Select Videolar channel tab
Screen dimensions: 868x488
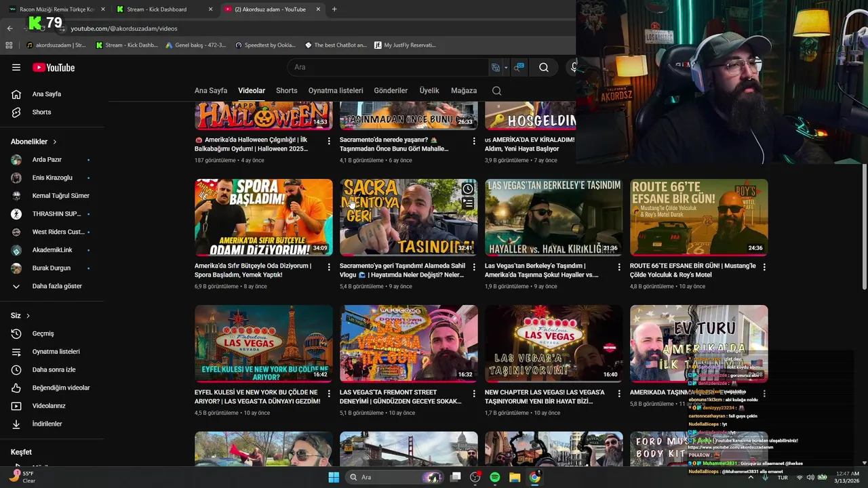click(252, 90)
